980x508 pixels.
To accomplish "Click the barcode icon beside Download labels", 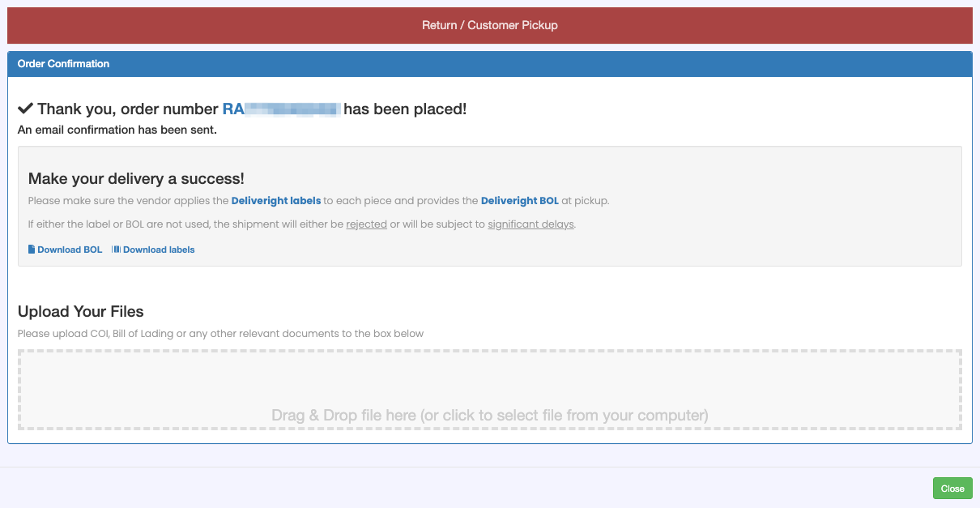I will 116,250.
